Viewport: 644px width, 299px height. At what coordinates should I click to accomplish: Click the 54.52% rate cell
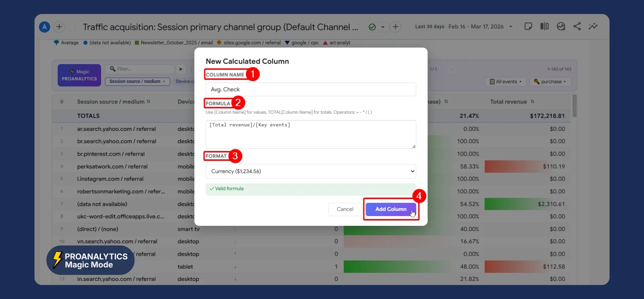tap(469, 204)
